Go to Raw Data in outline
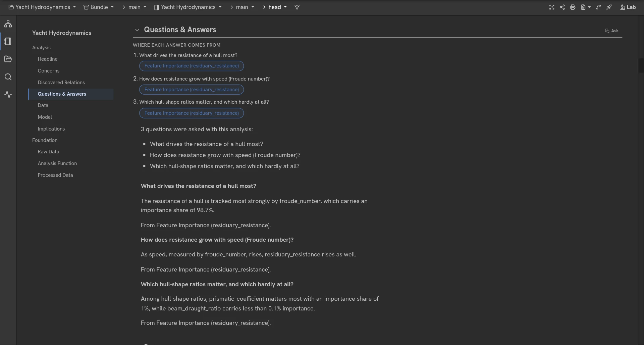The image size is (644, 345). click(x=48, y=152)
